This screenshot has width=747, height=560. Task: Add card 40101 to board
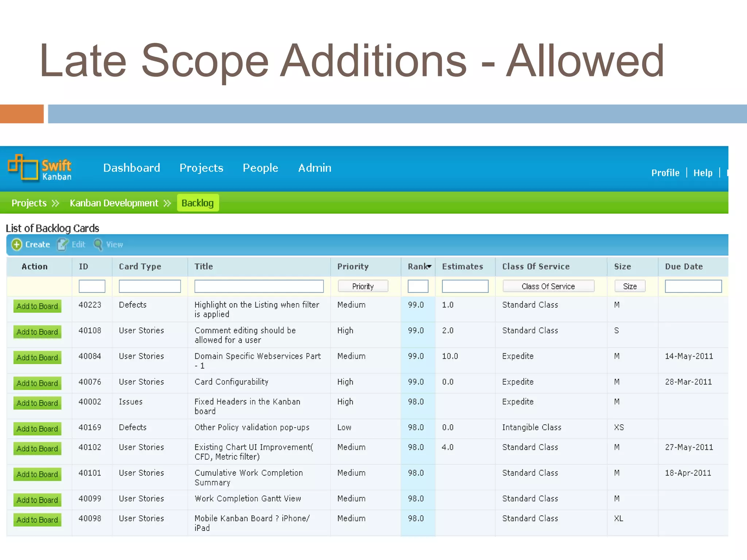click(x=37, y=474)
